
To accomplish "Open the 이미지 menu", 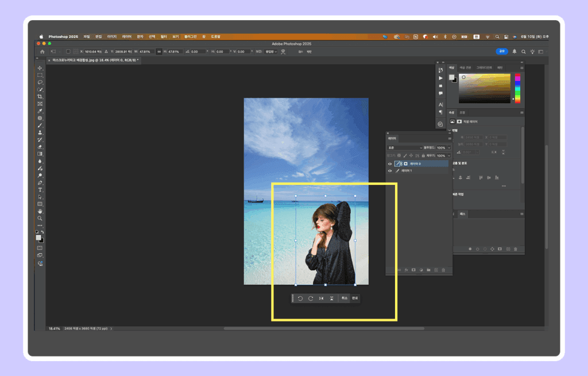I will point(112,37).
